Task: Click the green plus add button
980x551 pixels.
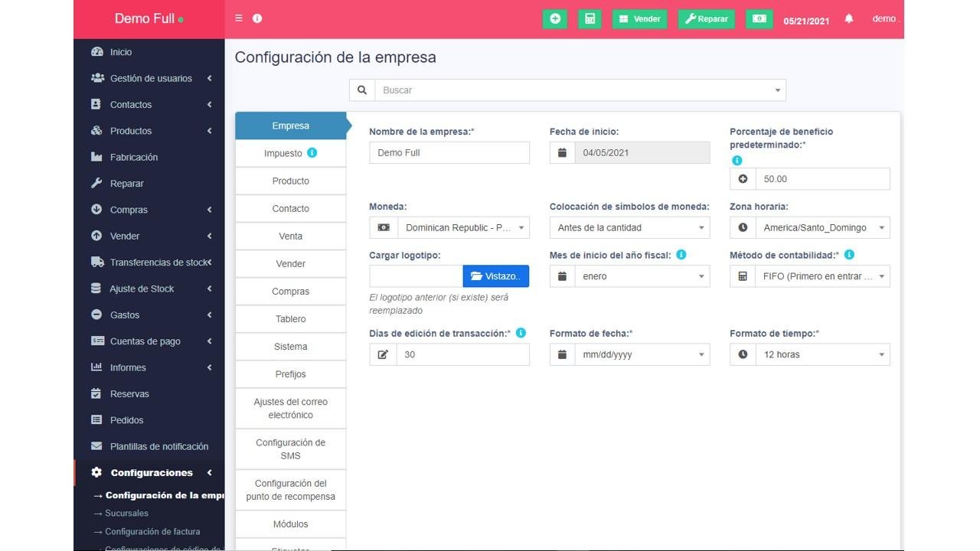Action: click(554, 19)
